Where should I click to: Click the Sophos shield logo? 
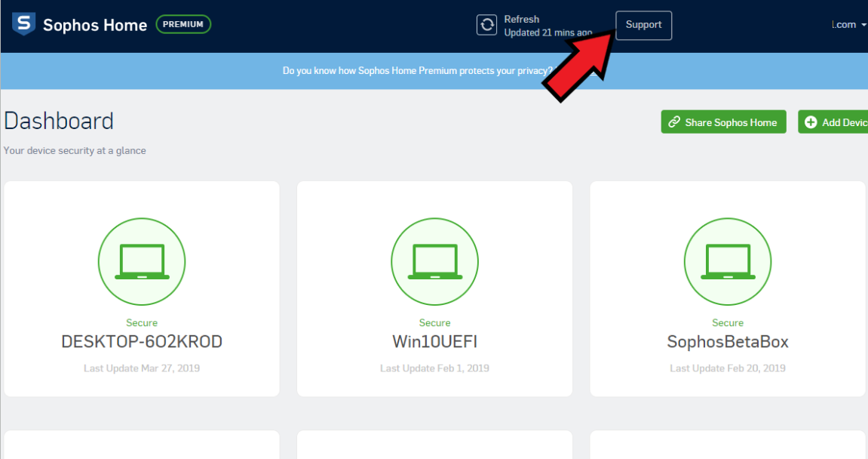[23, 24]
